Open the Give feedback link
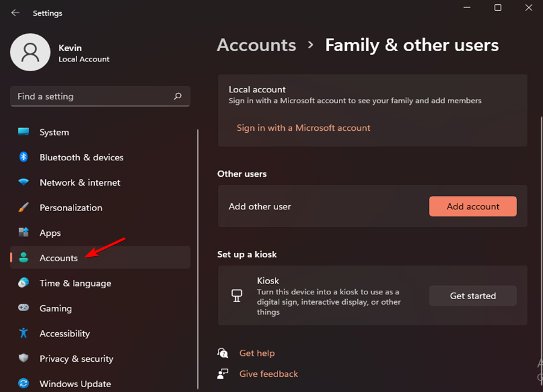543x392 pixels. (268, 374)
